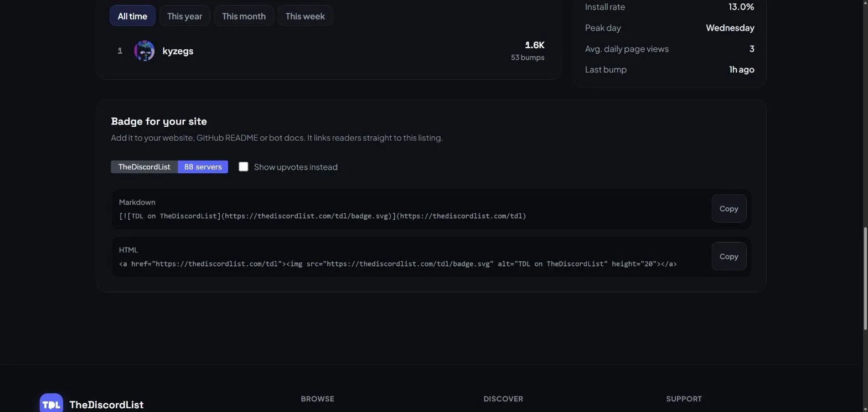Open kyzegs profile name link

point(178,51)
